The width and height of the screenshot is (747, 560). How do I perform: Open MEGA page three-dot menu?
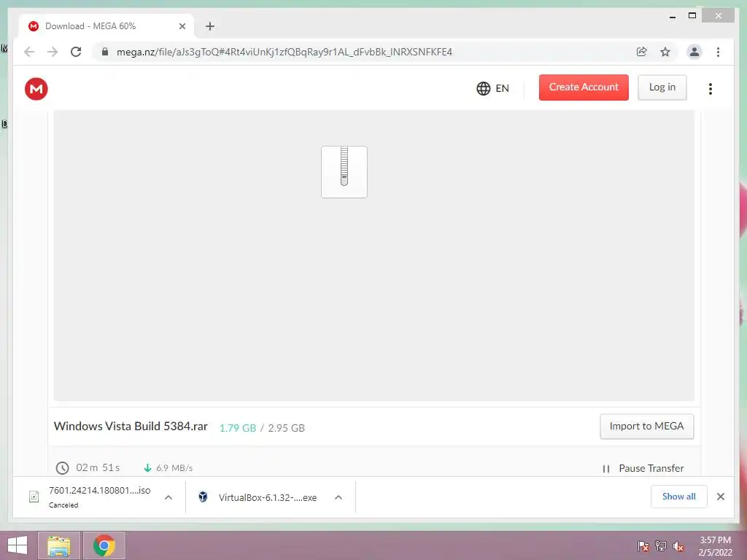coord(711,88)
